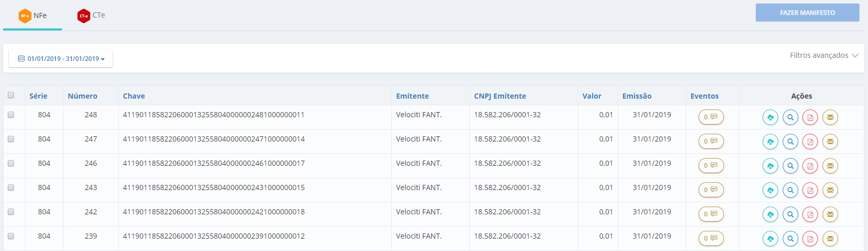Image resolution: width=868 pixels, height=251 pixels.
Task: Open PDF of note number 242
Action: pyautogui.click(x=810, y=214)
